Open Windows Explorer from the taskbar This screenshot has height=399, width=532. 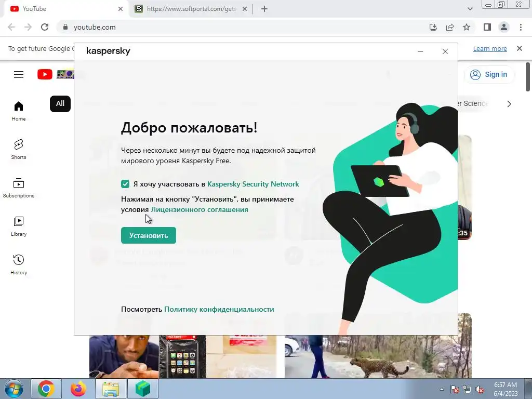pyautogui.click(x=111, y=389)
